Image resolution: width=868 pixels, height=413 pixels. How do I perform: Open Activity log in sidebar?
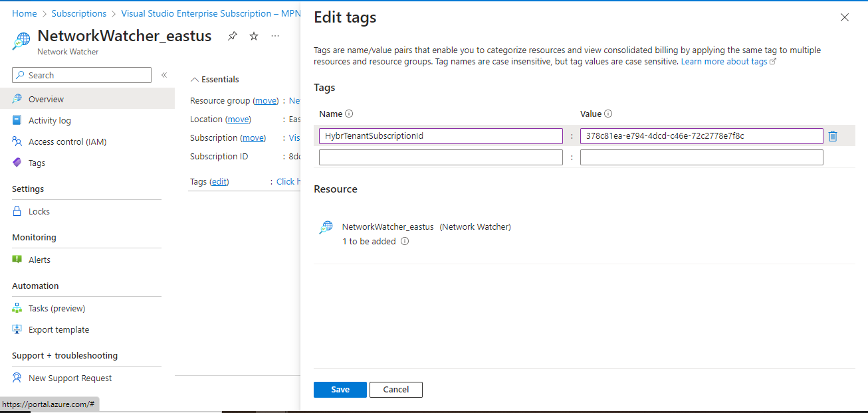49,120
